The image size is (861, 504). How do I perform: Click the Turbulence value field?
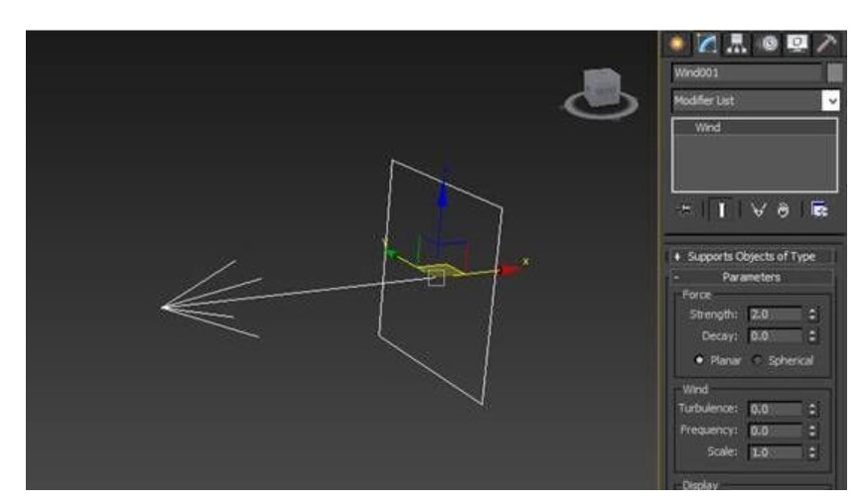coord(776,409)
